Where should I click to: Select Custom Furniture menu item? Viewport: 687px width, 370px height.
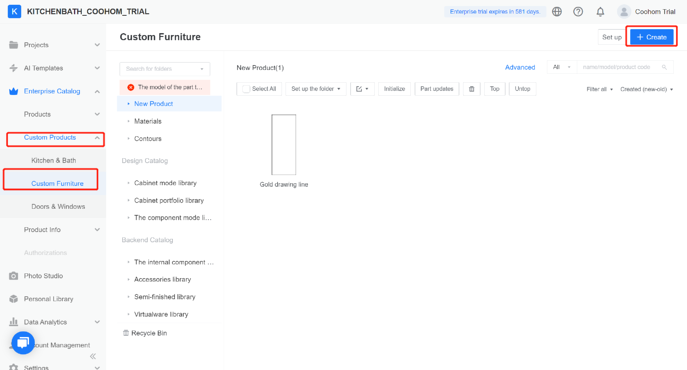click(x=57, y=184)
